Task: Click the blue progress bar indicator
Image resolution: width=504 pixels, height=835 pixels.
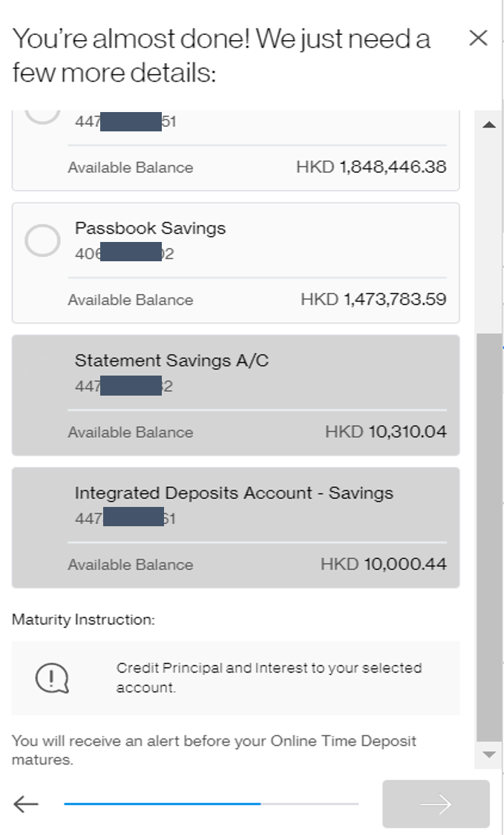Action: point(163,803)
